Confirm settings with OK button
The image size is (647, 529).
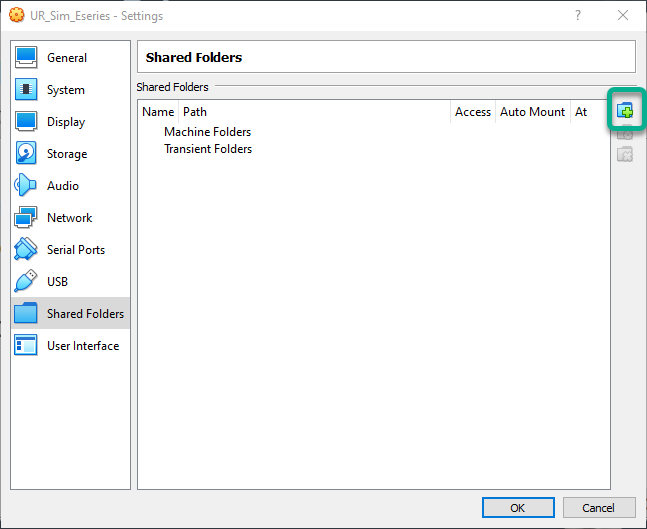(x=517, y=507)
